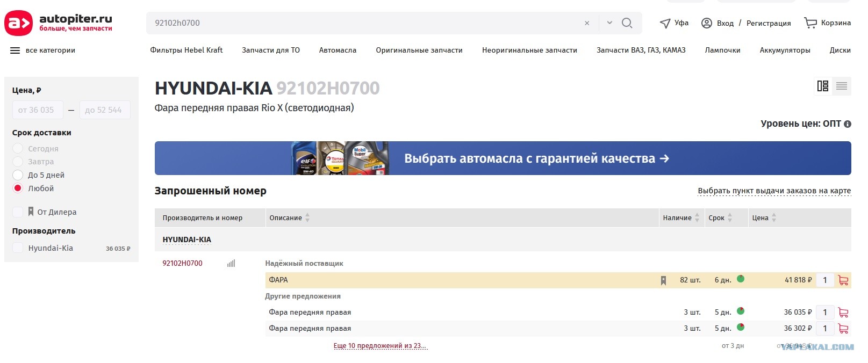Set minimum price field от 36 035

click(x=38, y=110)
